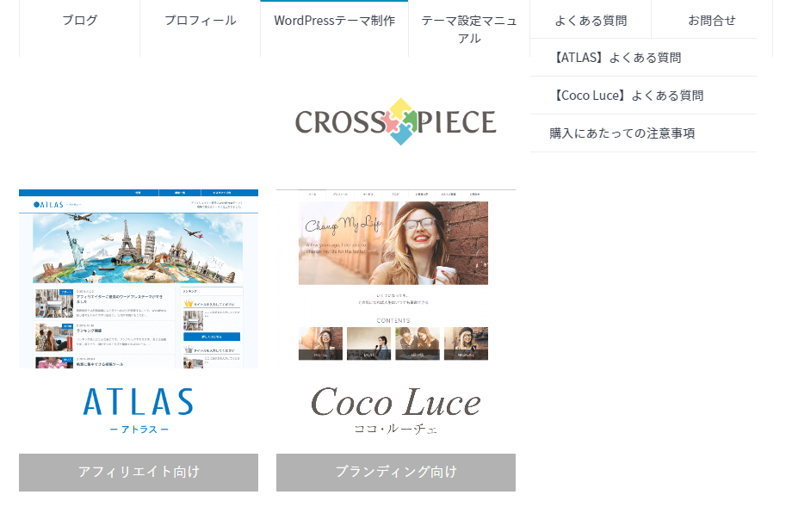The width and height of the screenshot is (792, 532).
Task: Open the ATLAS theme screenshot thumbnail
Action: point(139,279)
